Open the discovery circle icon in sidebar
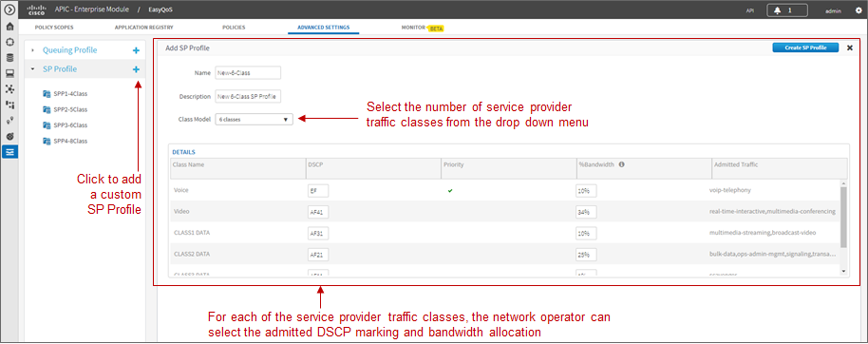The image size is (868, 344). pyautogui.click(x=9, y=42)
